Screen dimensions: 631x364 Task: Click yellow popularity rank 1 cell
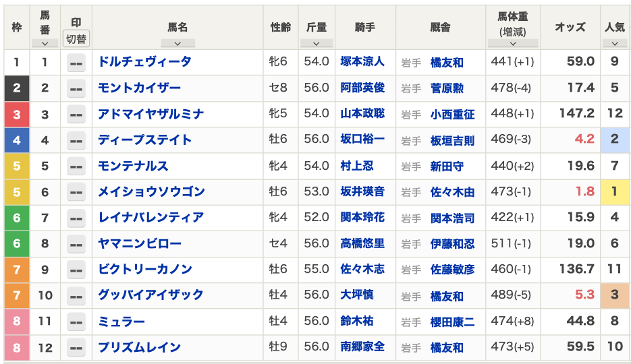click(x=615, y=192)
